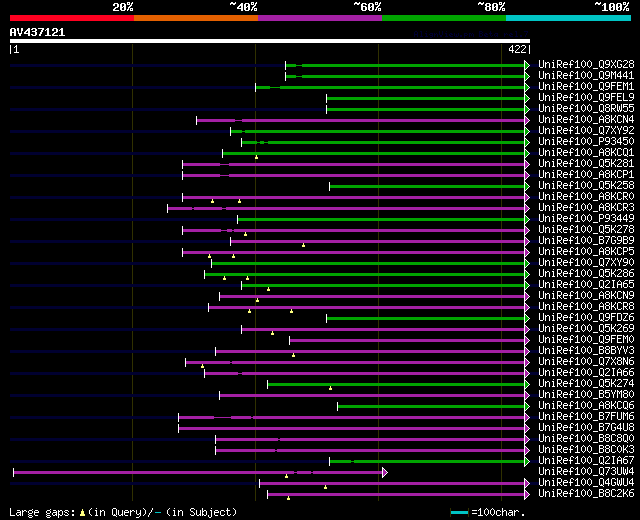Click the cyan ~100% legend segment
The width and height of the screenshot is (640, 520).
pos(569,18)
